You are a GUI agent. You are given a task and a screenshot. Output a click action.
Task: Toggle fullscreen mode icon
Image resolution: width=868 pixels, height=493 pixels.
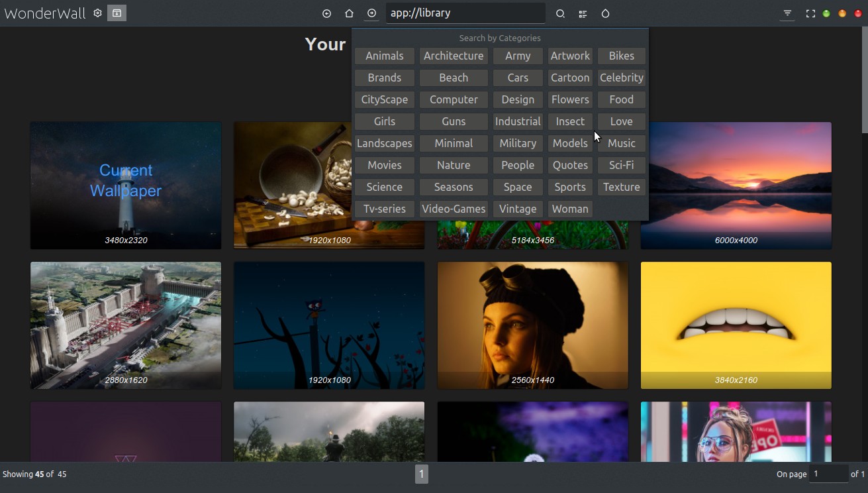point(810,13)
